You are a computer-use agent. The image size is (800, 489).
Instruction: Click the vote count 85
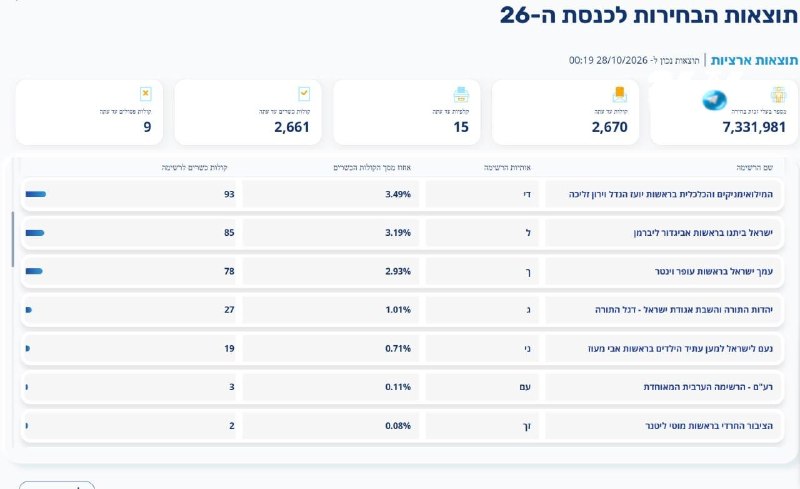[x=229, y=233]
